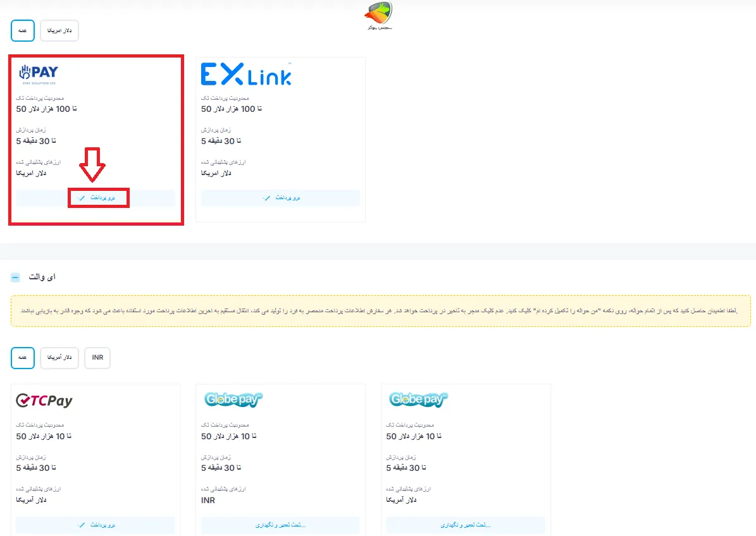Image resolution: width=756 pixels, height=536 pixels.
Task: Click the checkmark icon in TCPay's pay button
Action: coord(81,525)
